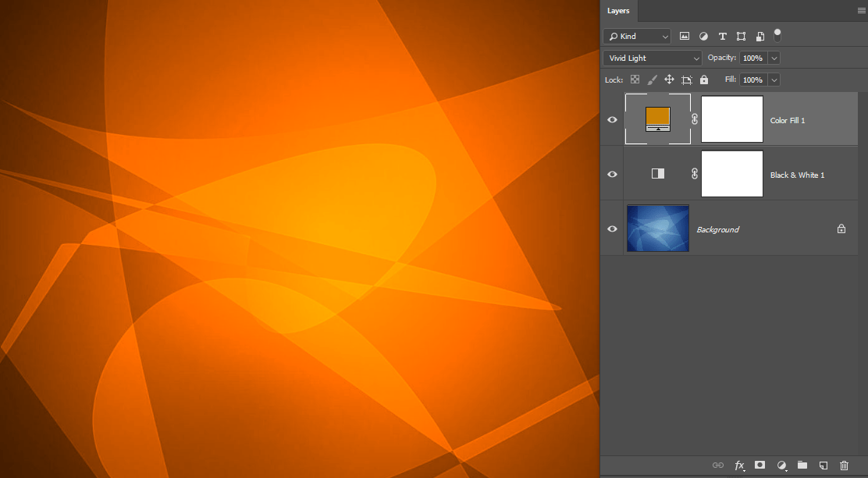Add a layer mask to the selected layer

pyautogui.click(x=759, y=466)
